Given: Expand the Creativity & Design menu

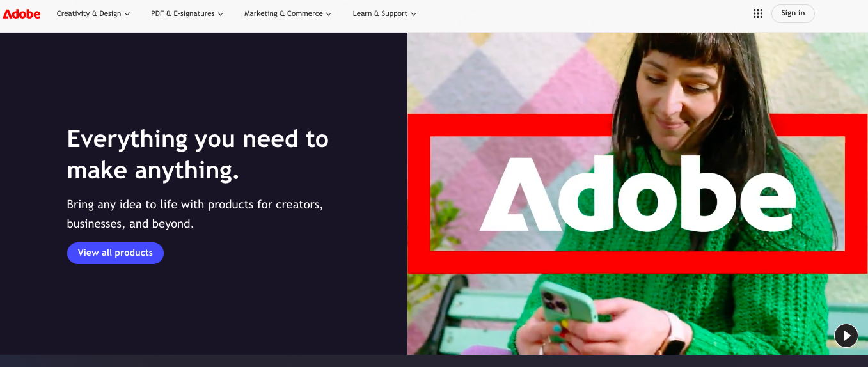Looking at the screenshot, I should [x=93, y=13].
